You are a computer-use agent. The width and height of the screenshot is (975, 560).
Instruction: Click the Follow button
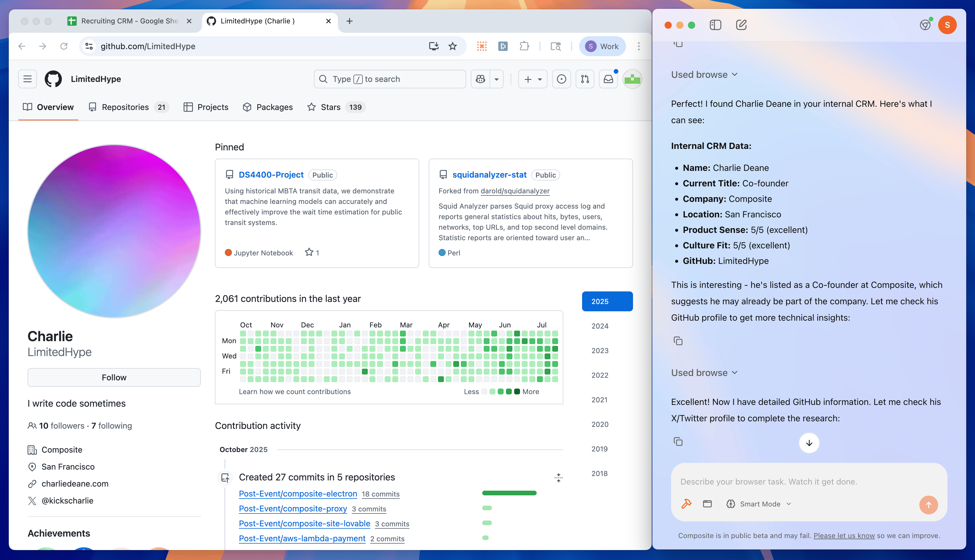(x=114, y=377)
